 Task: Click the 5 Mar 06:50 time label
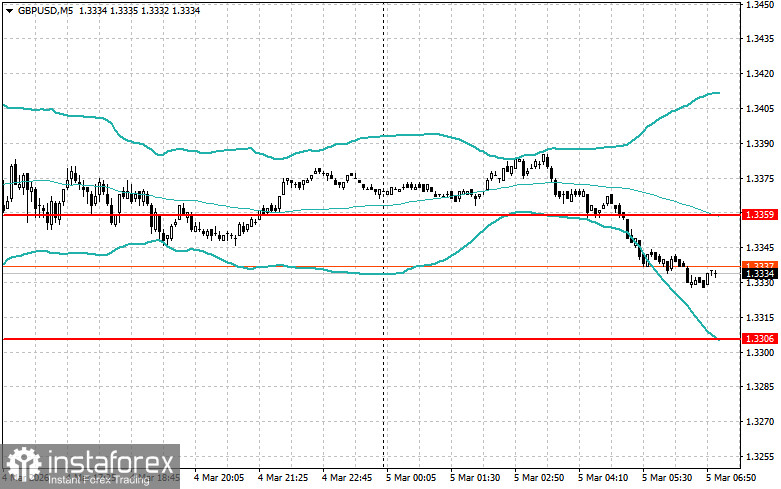731,478
